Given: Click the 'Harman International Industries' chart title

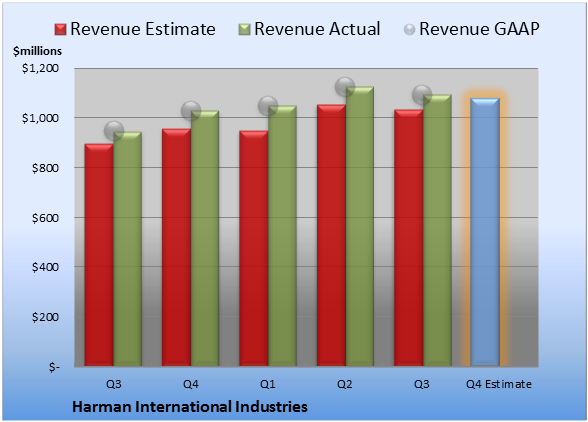Looking at the screenshot, I should tap(190, 407).
